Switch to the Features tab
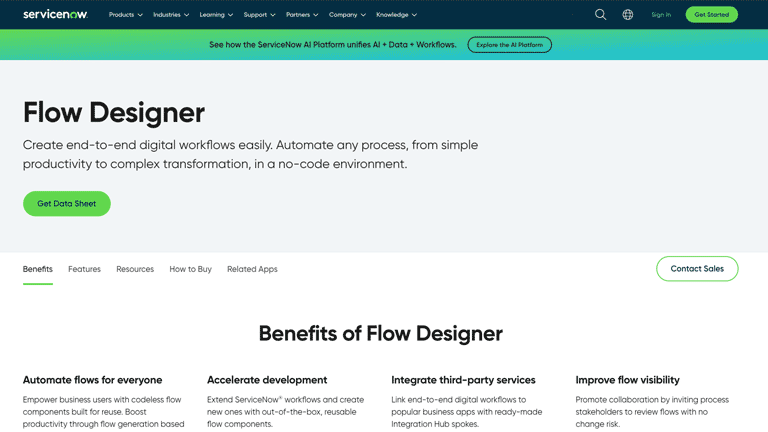Viewport: 768px width, 432px height. click(x=84, y=269)
